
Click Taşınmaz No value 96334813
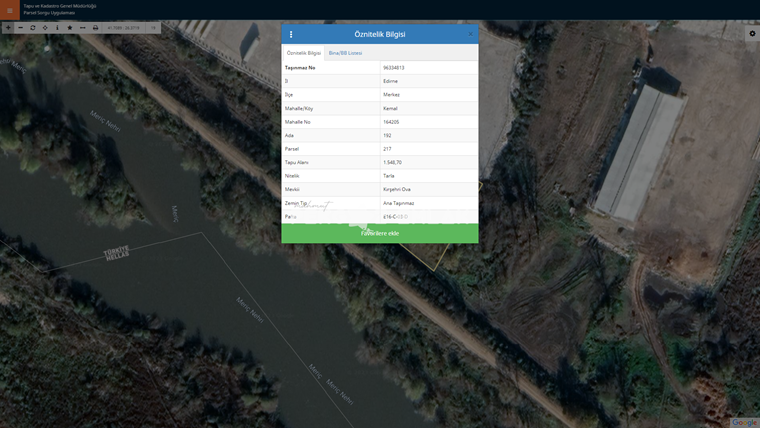click(394, 68)
